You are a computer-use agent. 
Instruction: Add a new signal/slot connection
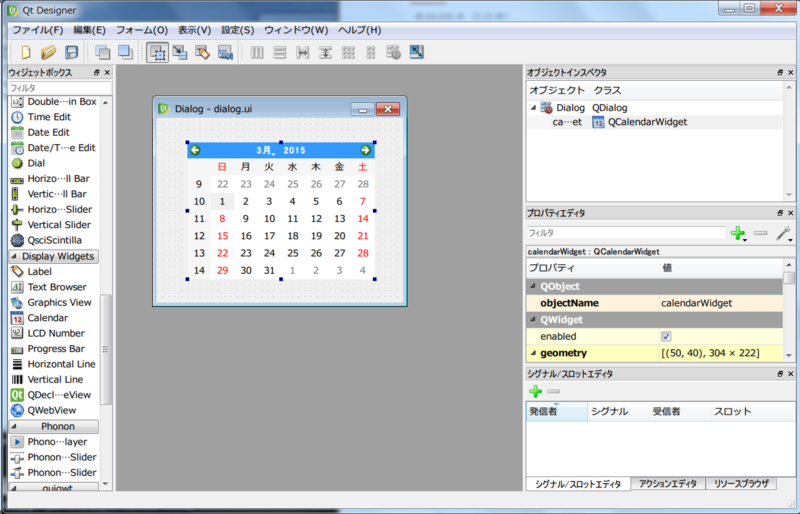535,391
